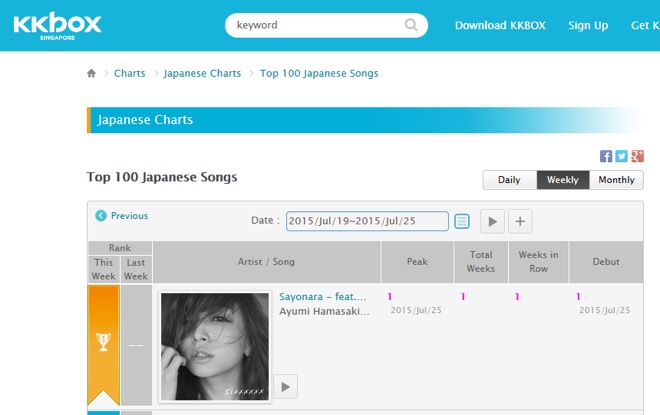Share chart on Google Plus
The height and width of the screenshot is (415, 660).
(637, 156)
